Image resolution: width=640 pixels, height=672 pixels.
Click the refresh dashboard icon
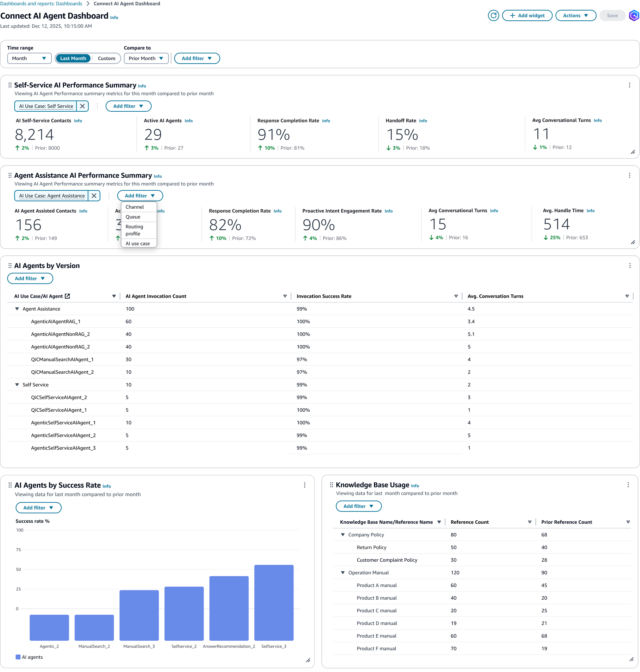click(x=493, y=15)
